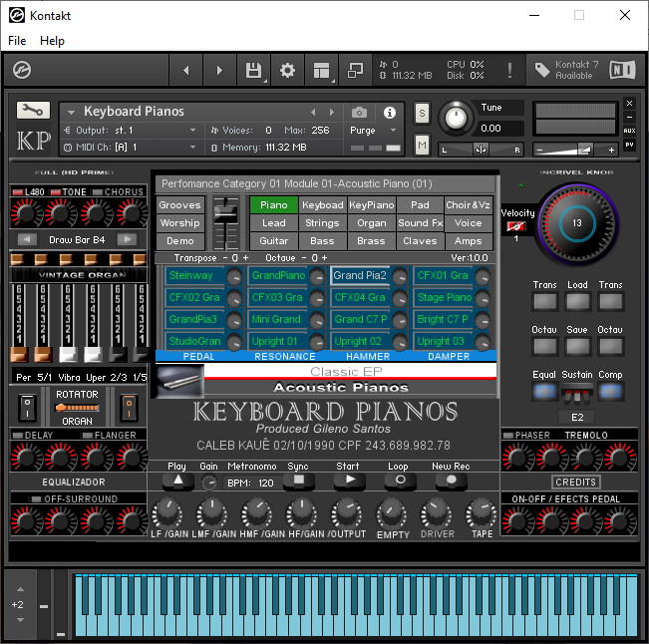Image resolution: width=649 pixels, height=644 pixels.
Task: Click the Load button
Action: [x=577, y=302]
